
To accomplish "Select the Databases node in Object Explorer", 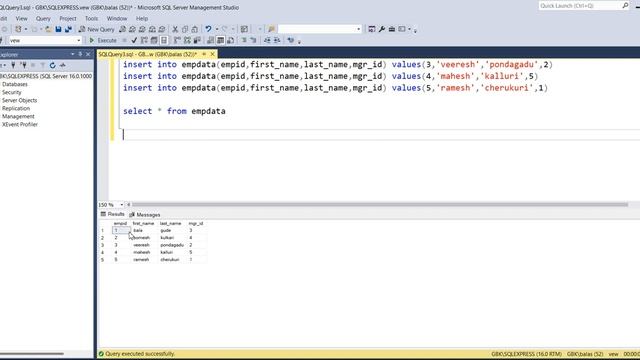I will click(x=15, y=84).
